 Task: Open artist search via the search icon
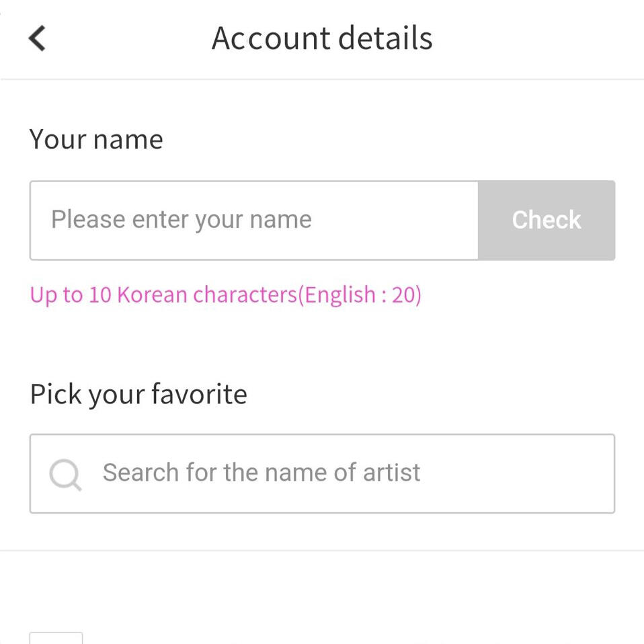click(65, 475)
